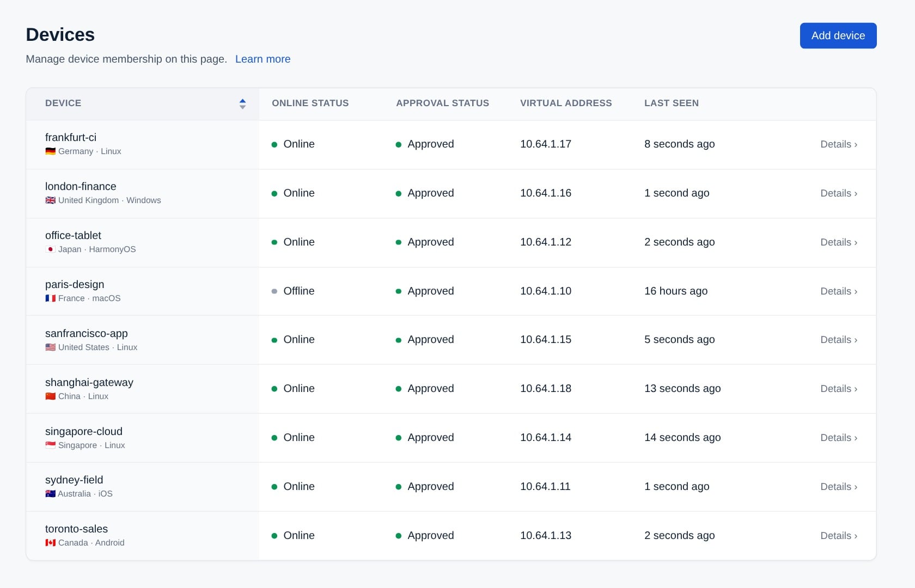The width and height of the screenshot is (915, 588).
Task: Open Details for sanfrancisco-app
Action: point(839,340)
